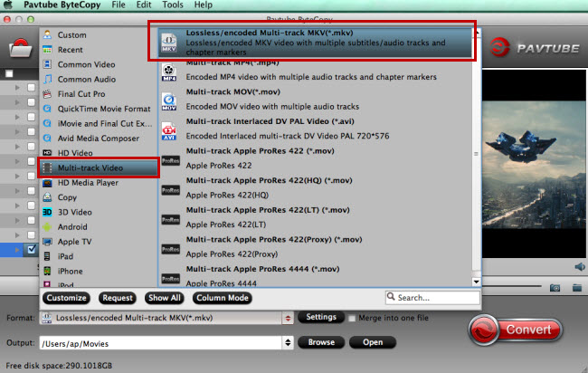The height and width of the screenshot is (373, 588).
Task: Click the volume speaker icon
Action: [x=579, y=267]
